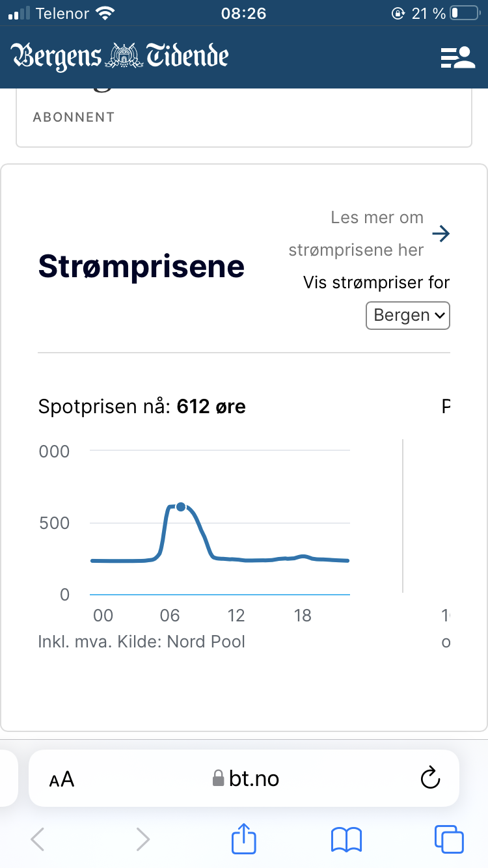Tap the Safari back arrow

pyautogui.click(x=38, y=839)
